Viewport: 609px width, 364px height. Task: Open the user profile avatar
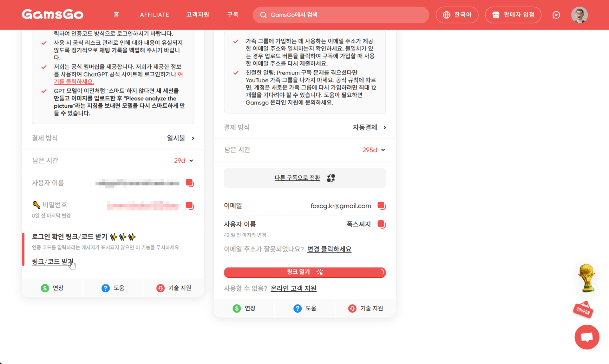(x=580, y=15)
